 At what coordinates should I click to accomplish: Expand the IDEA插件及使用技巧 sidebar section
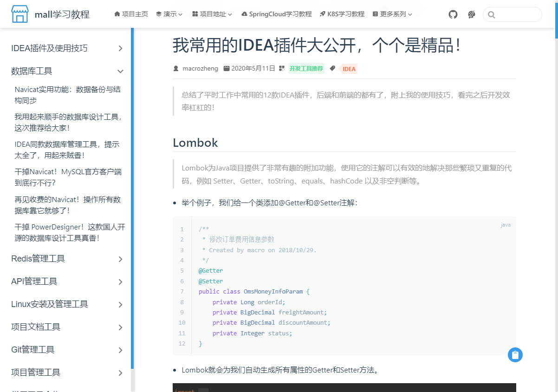(67, 48)
